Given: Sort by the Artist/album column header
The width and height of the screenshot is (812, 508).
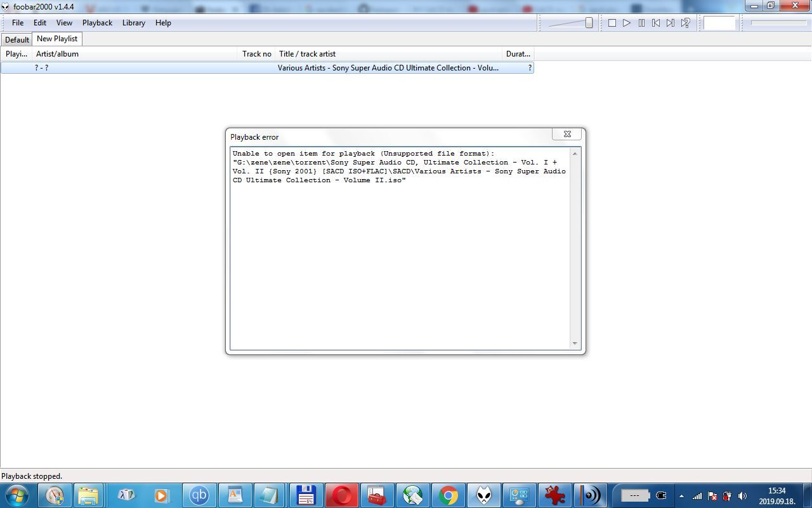Looking at the screenshot, I should click(x=135, y=54).
